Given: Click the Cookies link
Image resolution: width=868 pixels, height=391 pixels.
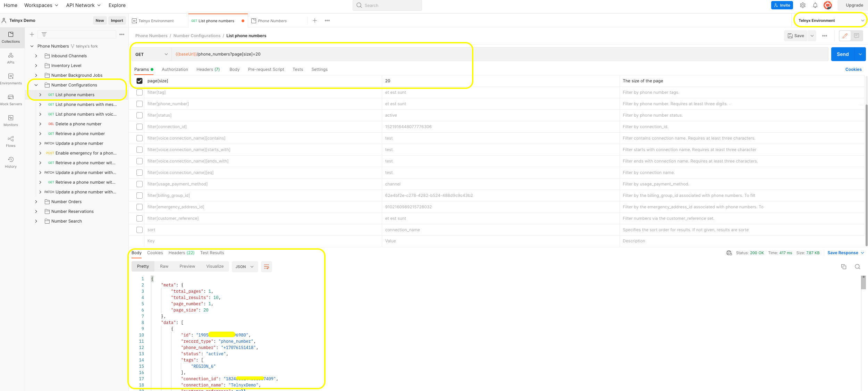Looking at the screenshot, I should (x=853, y=69).
